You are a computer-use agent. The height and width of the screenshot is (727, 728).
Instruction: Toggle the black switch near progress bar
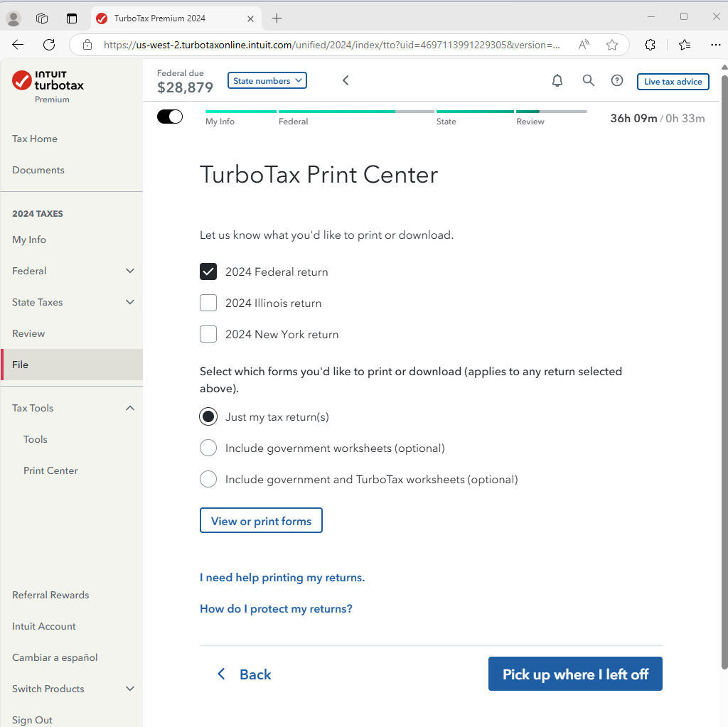(170, 117)
